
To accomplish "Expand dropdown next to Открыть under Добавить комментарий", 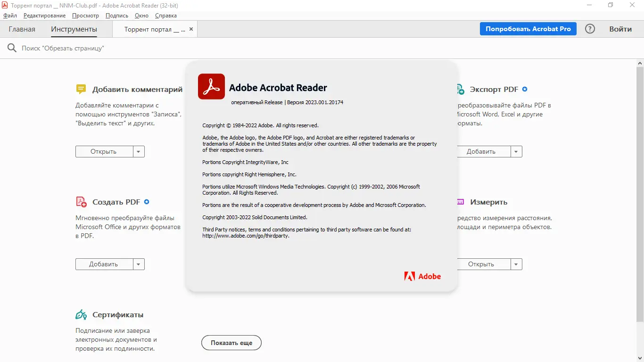I will (x=138, y=152).
